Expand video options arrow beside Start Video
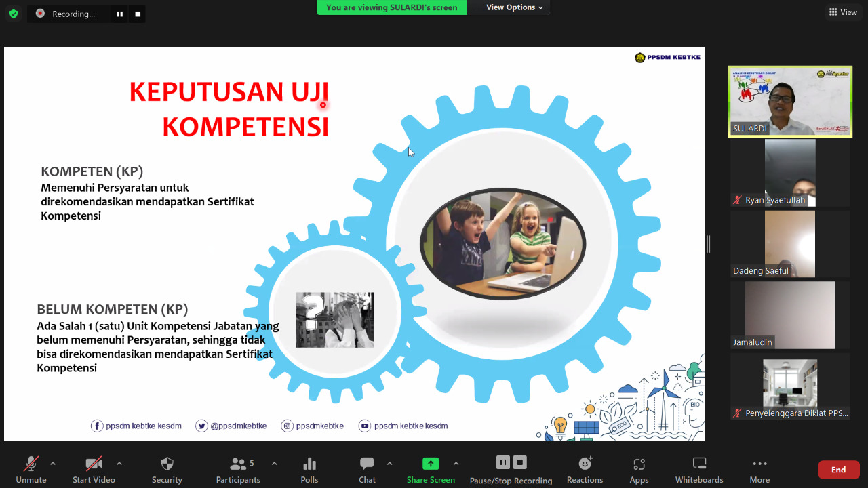Viewport: 868px width, 488px height. [x=119, y=464]
